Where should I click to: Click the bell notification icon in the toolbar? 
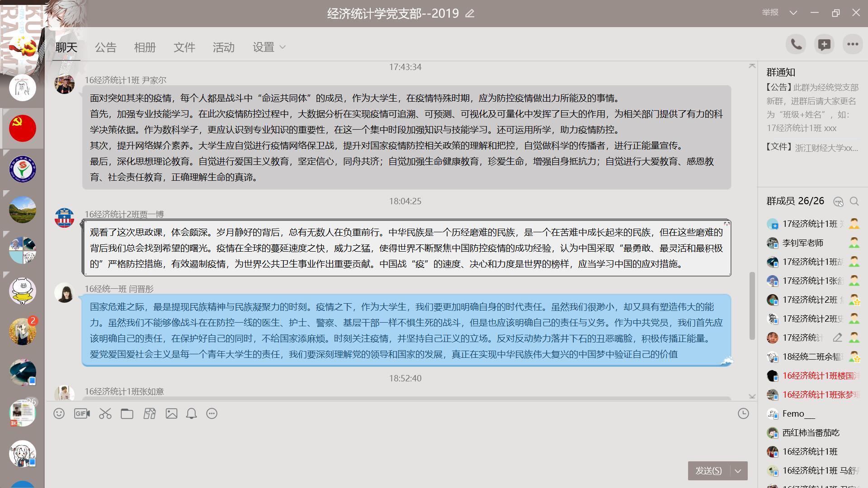point(192,413)
